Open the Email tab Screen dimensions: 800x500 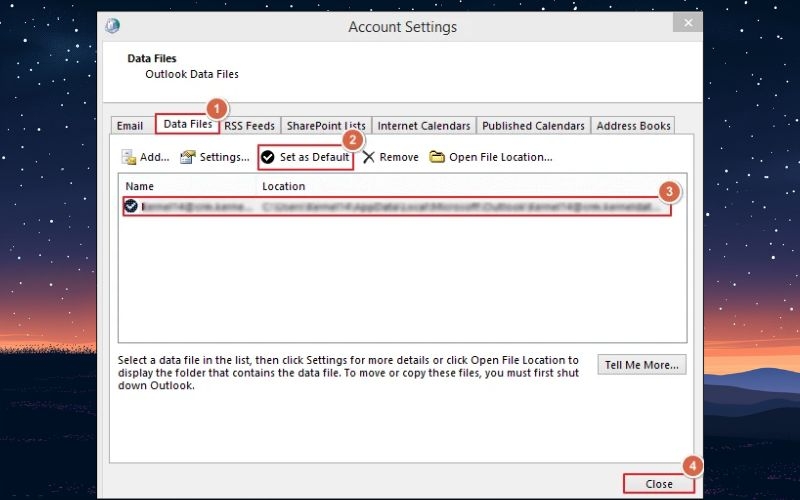point(130,126)
